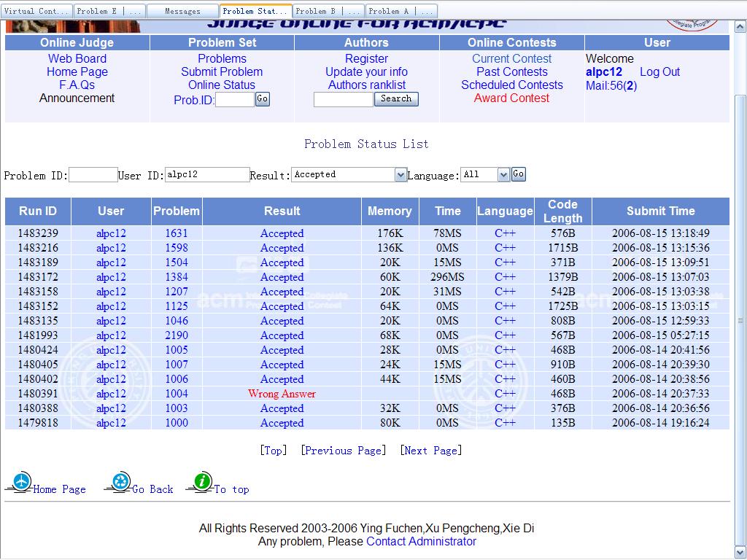747x560 pixels.
Task: Click the recycle Go Back icon
Action: tap(120, 482)
